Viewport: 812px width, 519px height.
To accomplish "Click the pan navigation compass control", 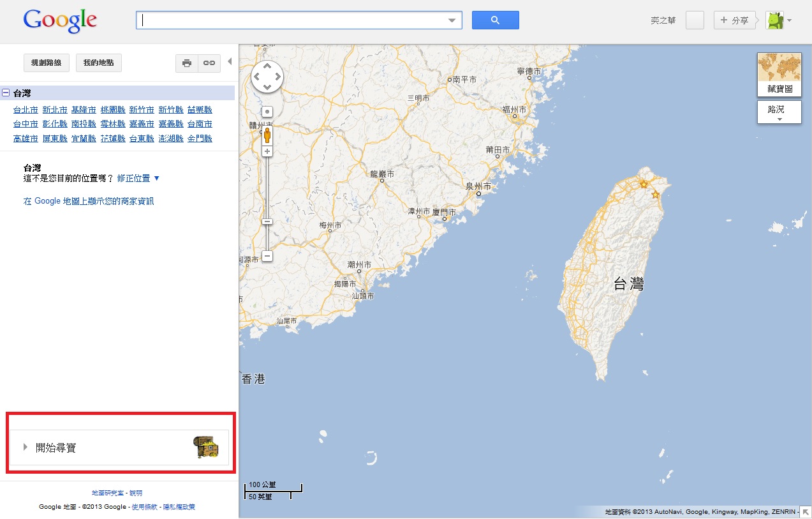I will [267, 77].
